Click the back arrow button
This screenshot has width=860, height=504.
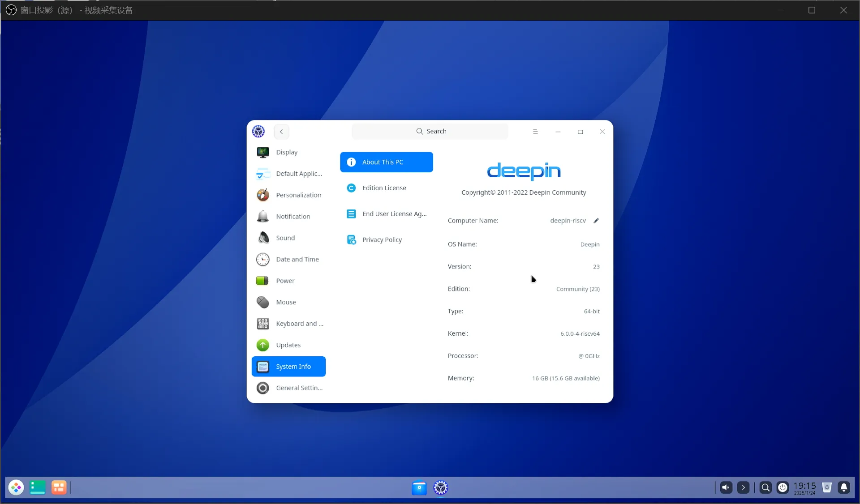pos(281,132)
